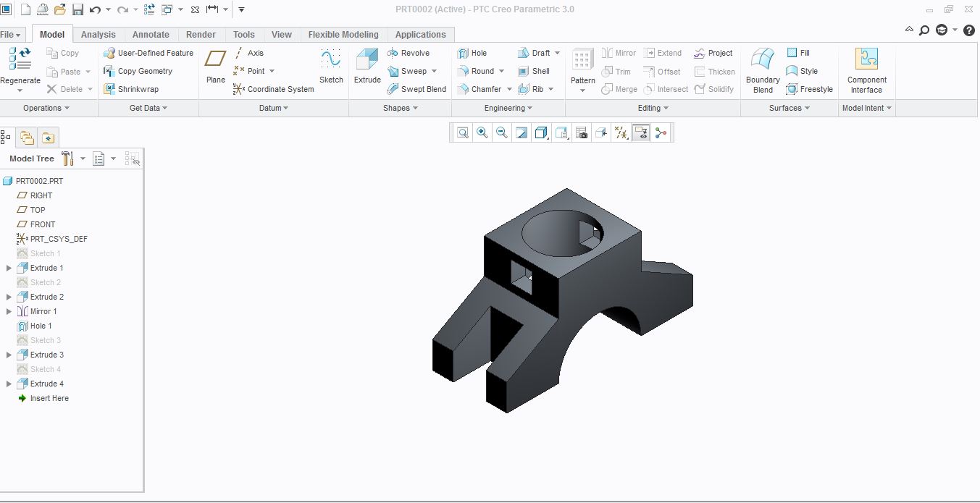Open the Hole tool
The image size is (980, 503).
[472, 53]
